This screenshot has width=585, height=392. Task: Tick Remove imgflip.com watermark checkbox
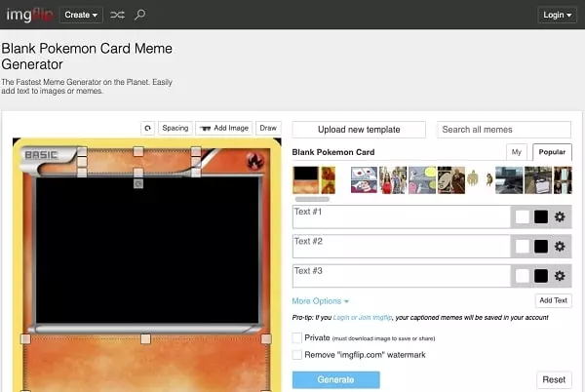pos(297,355)
